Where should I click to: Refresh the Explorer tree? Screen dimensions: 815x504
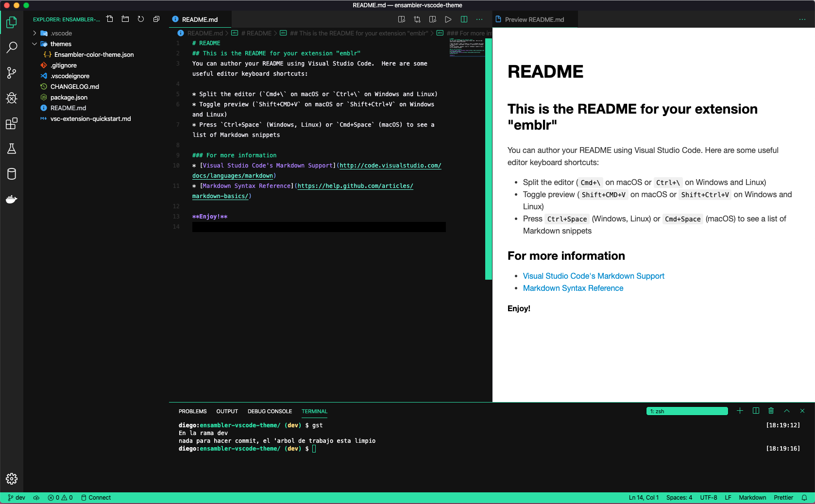[141, 19]
